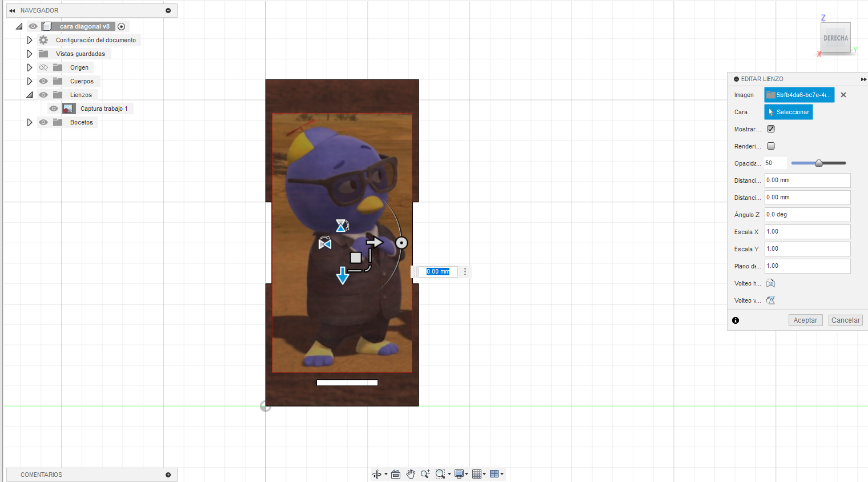Image resolution: width=868 pixels, height=482 pixels.
Task: Adjust the Opacidad slider handle
Action: pos(819,163)
